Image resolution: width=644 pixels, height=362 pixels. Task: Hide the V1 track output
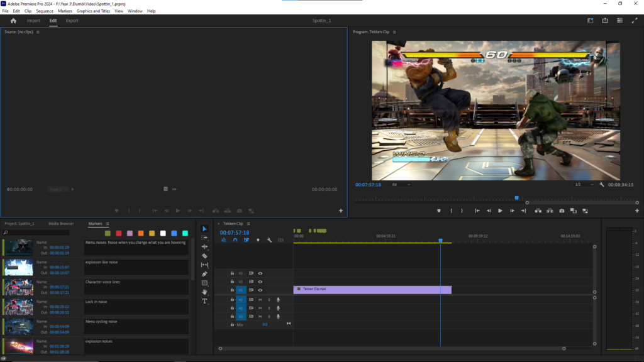click(x=260, y=290)
